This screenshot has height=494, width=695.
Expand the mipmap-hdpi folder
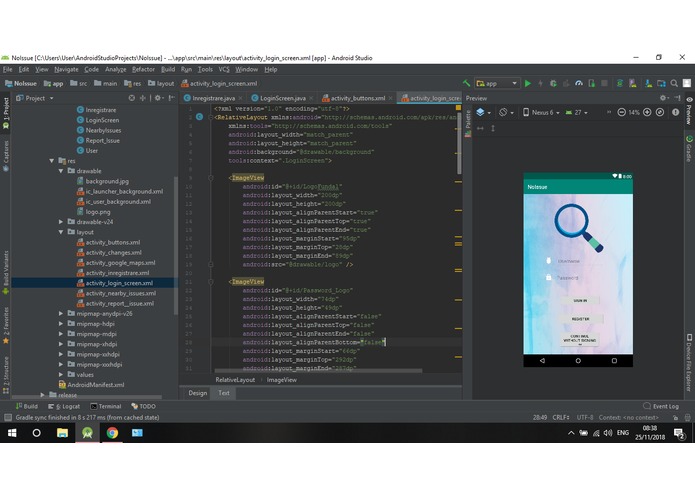pos(61,324)
